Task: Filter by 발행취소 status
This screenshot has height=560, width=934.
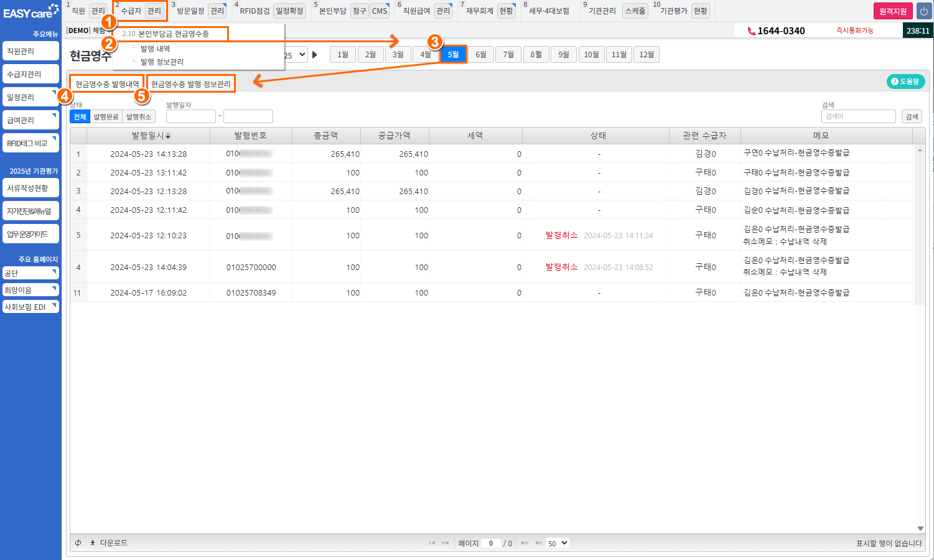Action: (x=139, y=116)
